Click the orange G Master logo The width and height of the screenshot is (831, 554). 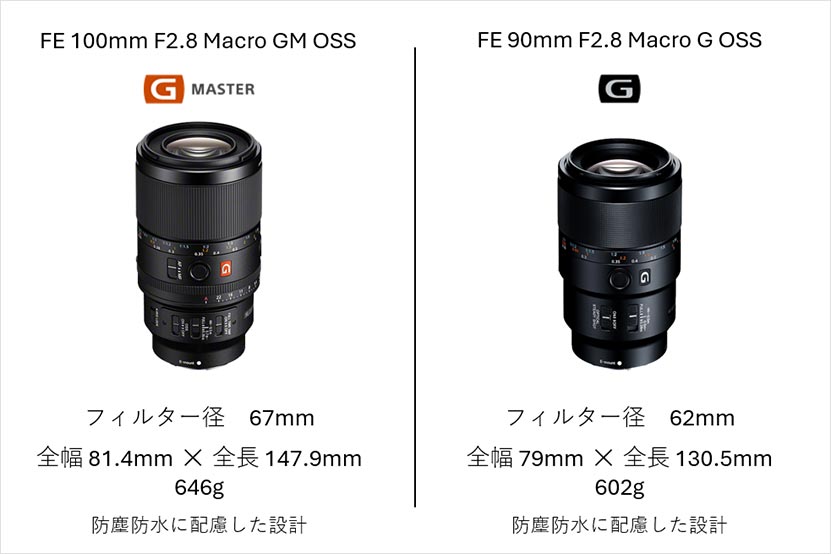point(199,89)
